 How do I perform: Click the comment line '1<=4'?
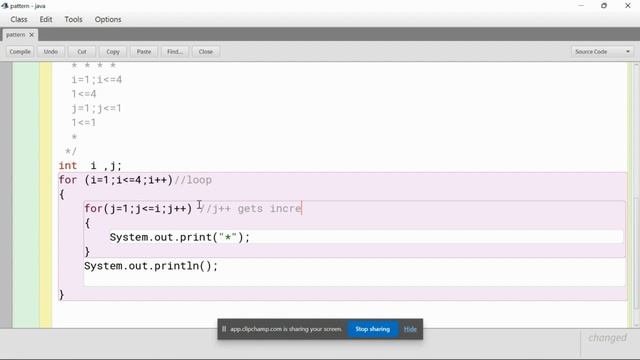click(84, 94)
